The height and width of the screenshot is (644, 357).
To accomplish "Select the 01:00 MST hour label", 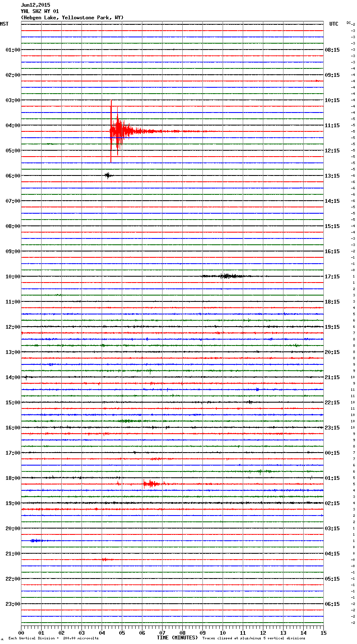I will (x=13, y=50).
